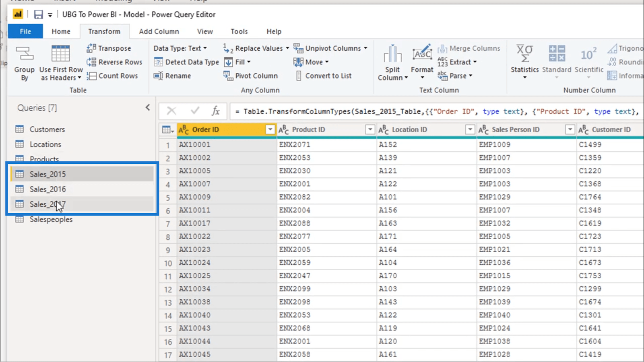Switch to the Tools tab

click(x=239, y=31)
